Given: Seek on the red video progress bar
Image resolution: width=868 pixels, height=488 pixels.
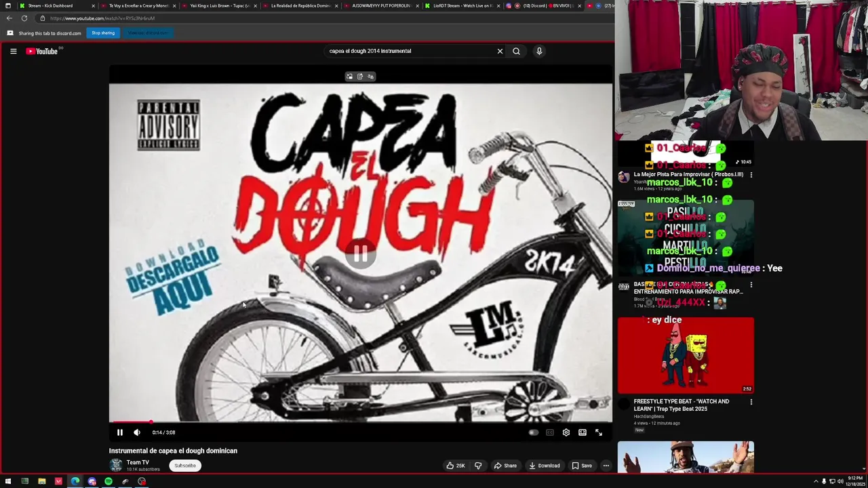Looking at the screenshot, I should pos(360,422).
